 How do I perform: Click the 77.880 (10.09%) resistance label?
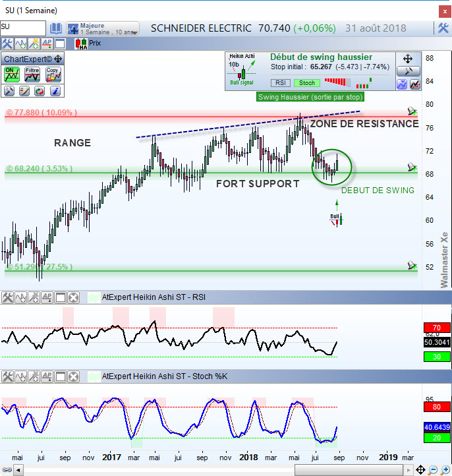click(42, 113)
